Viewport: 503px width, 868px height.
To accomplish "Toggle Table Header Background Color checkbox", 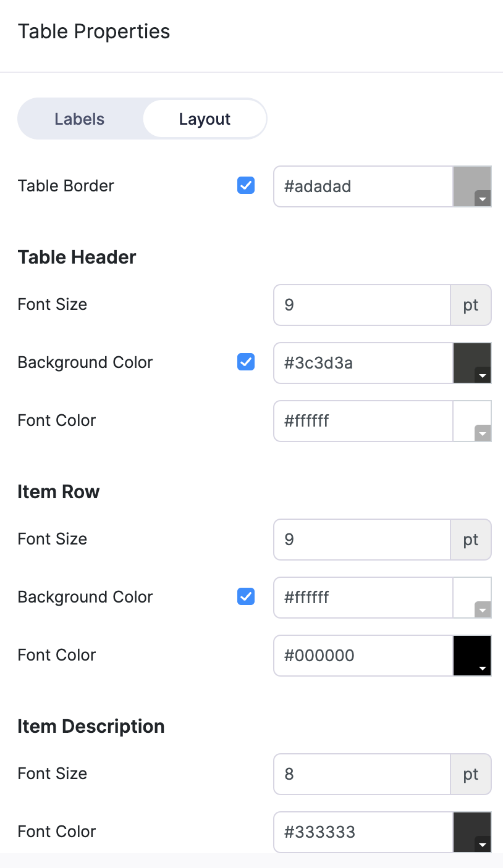I will [x=246, y=362].
